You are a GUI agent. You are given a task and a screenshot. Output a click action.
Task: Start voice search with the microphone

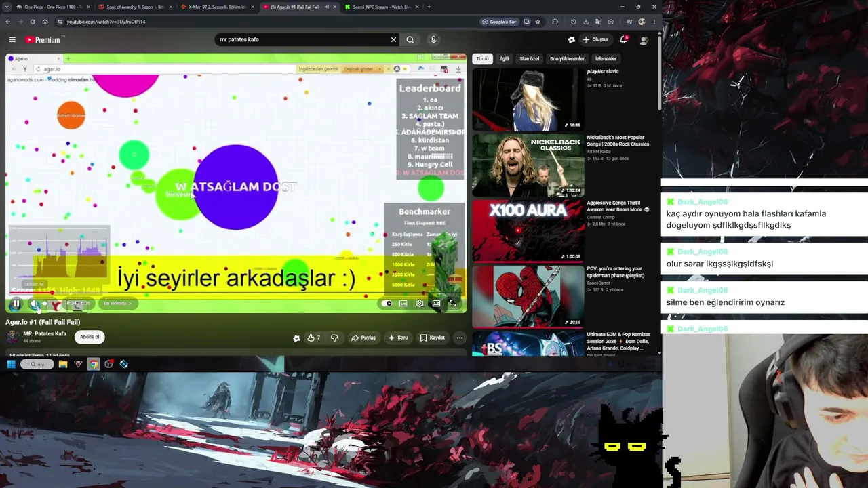click(433, 39)
